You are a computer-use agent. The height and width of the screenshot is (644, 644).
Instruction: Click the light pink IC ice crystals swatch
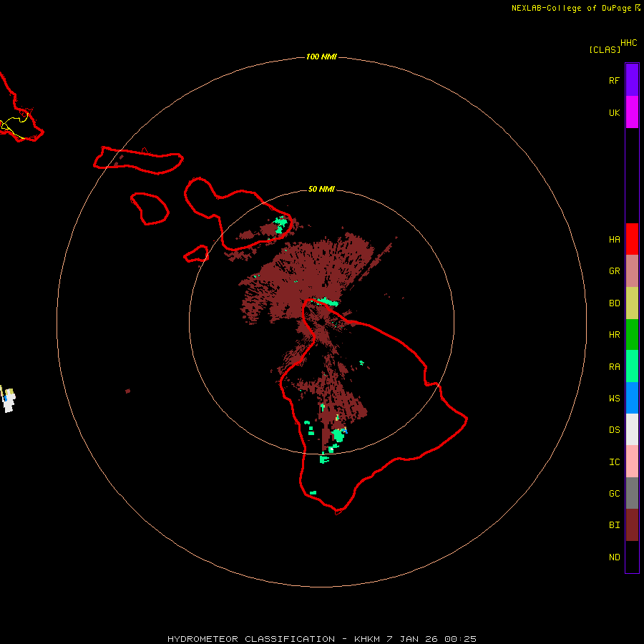click(632, 462)
